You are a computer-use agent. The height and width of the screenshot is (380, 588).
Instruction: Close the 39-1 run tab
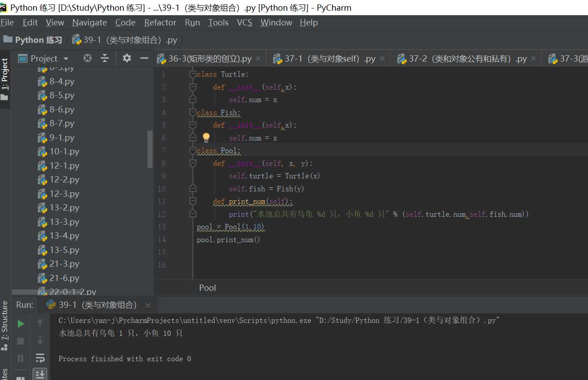[x=148, y=306]
